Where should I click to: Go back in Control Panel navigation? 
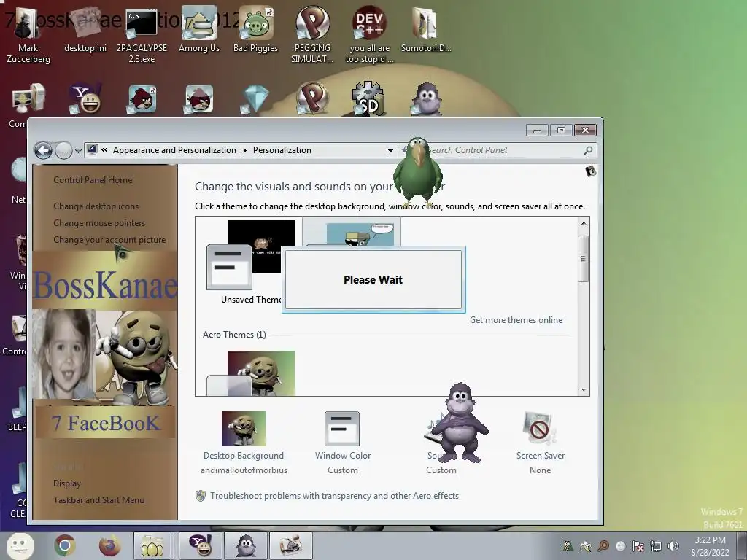(x=43, y=150)
